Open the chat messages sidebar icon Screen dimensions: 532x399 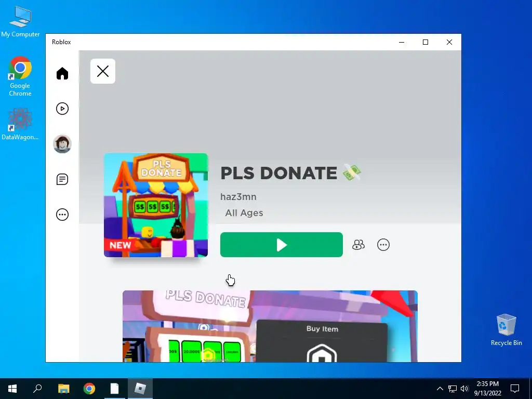click(62, 179)
